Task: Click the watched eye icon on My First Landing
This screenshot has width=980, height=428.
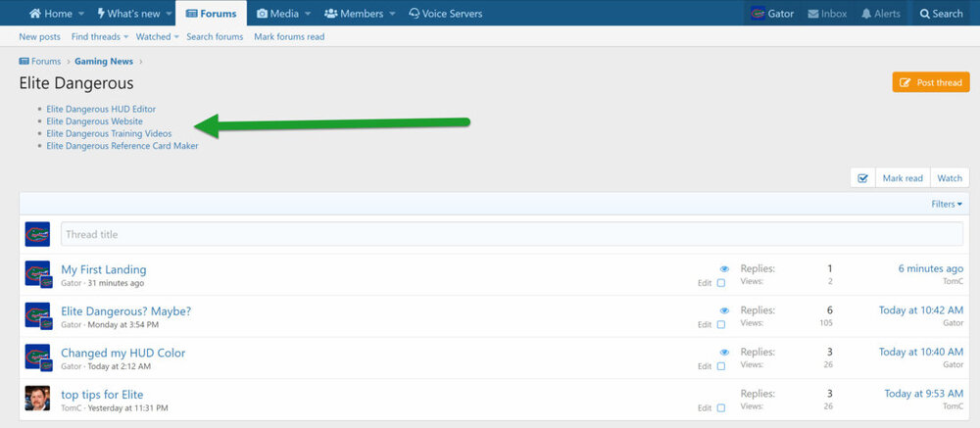Action: pos(724,268)
